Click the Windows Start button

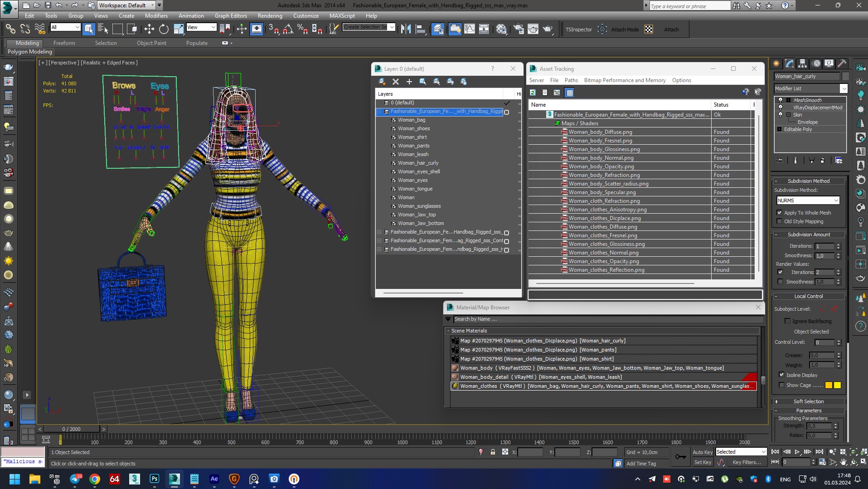[x=15, y=479]
